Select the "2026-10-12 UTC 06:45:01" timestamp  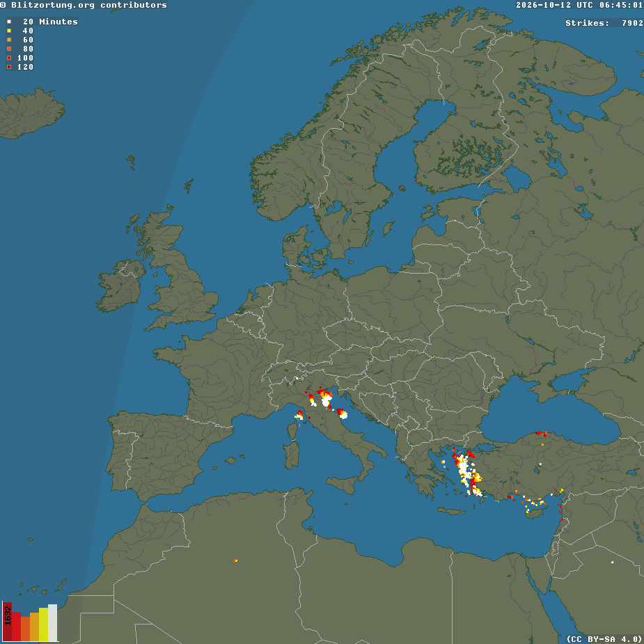tap(579, 5)
